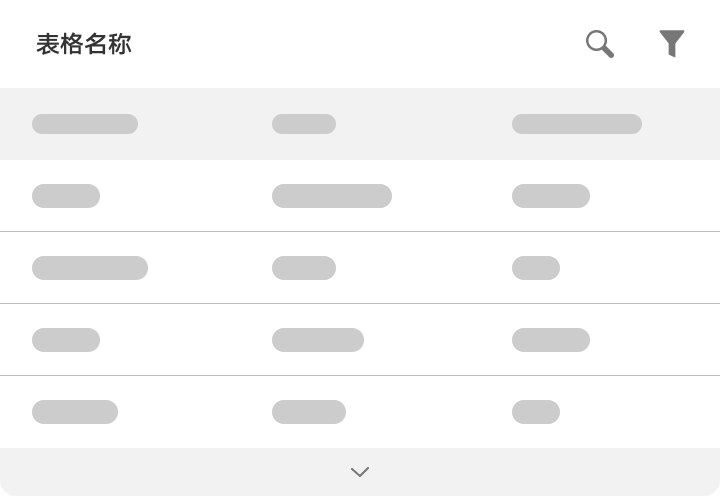Click first row's last cell placeholder
Screen dimensions: 720x496
click(551, 196)
